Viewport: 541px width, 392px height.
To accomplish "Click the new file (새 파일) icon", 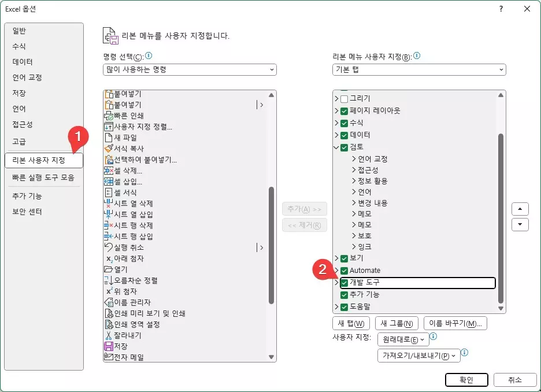I will coord(108,138).
